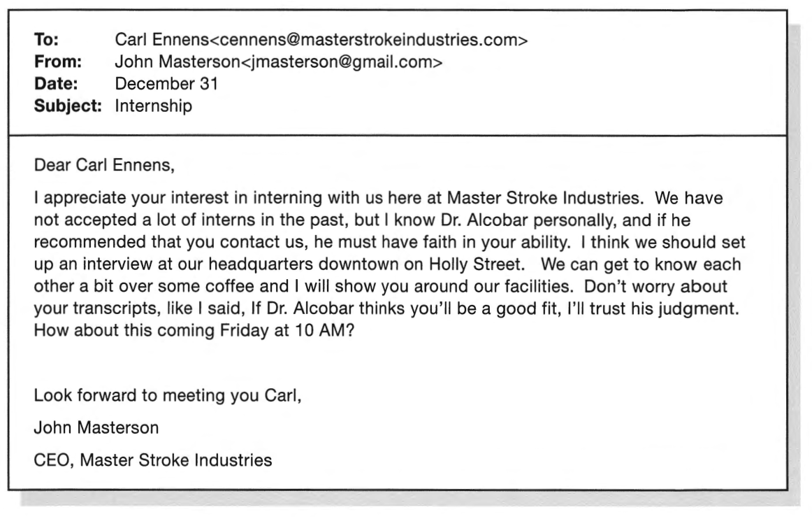The height and width of the screenshot is (519, 812).
Task: Click the CEO, Master Stroke Industries signature line
Action: pos(153,460)
